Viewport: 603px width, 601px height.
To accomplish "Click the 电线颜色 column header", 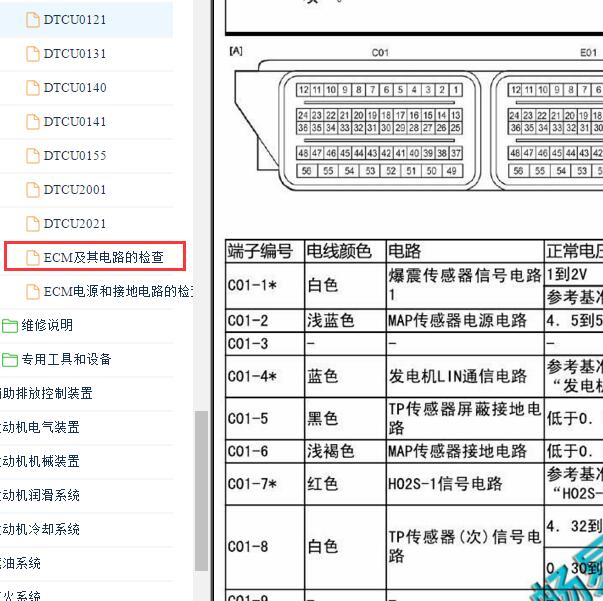I will 345,251.
